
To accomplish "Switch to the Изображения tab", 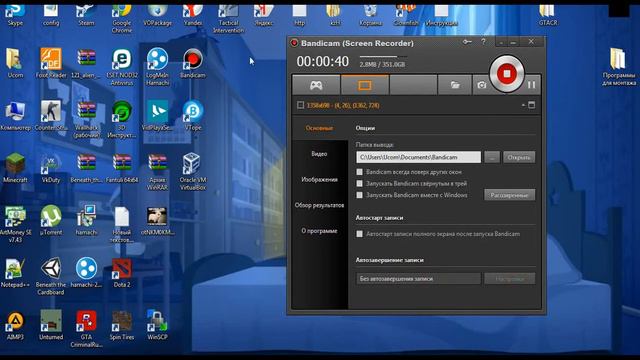I will click(319, 180).
